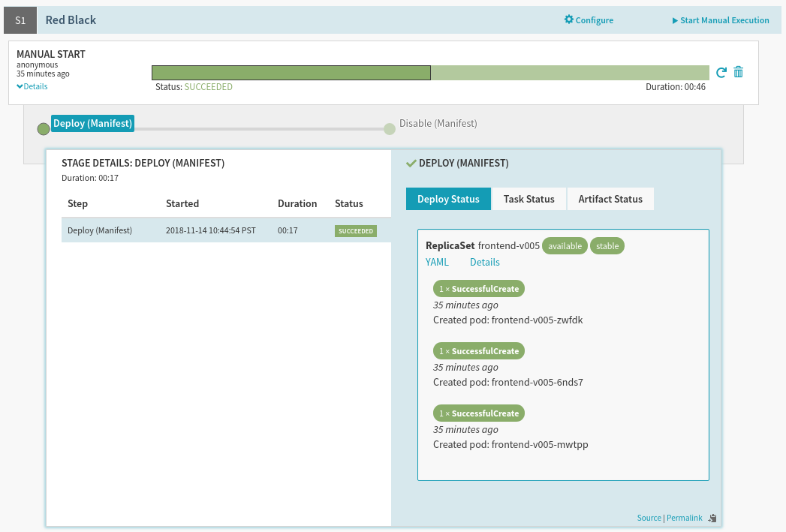The image size is (786, 532).
Task: Select the Deploy (Manifest) stage label
Action: 93,124
